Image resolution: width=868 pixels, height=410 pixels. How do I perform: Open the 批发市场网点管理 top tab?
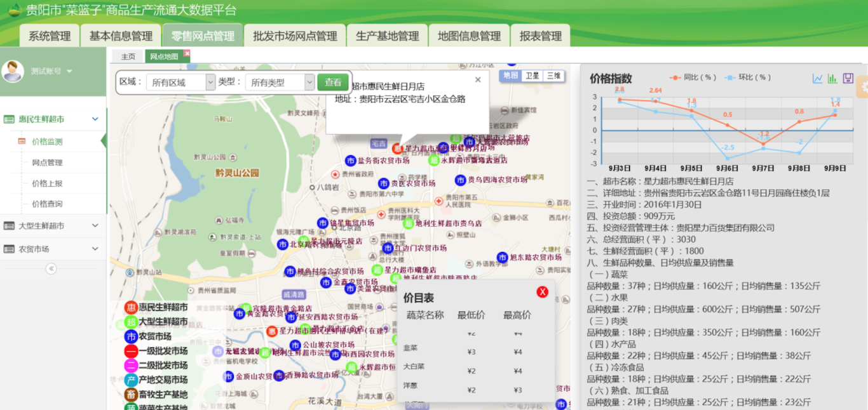(295, 36)
